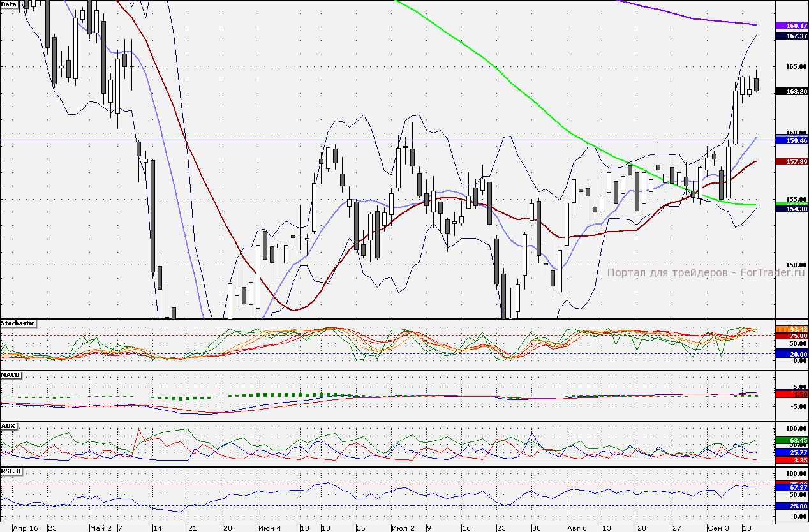Click the last candlestick on the chart
The height and width of the screenshot is (532, 809).
[x=757, y=84]
